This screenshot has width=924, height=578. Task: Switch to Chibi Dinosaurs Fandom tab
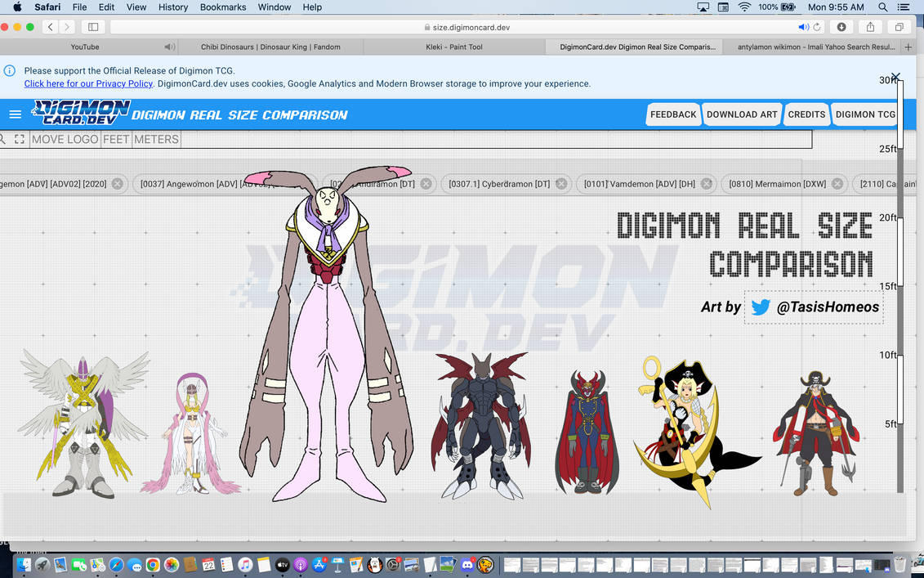[270, 47]
